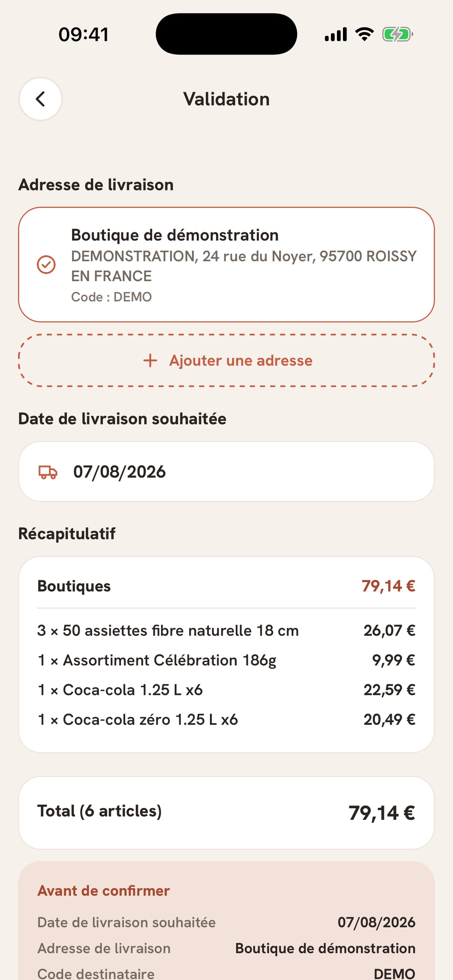The image size is (453, 980).
Task: Tap the battery charging icon
Action: click(x=398, y=34)
